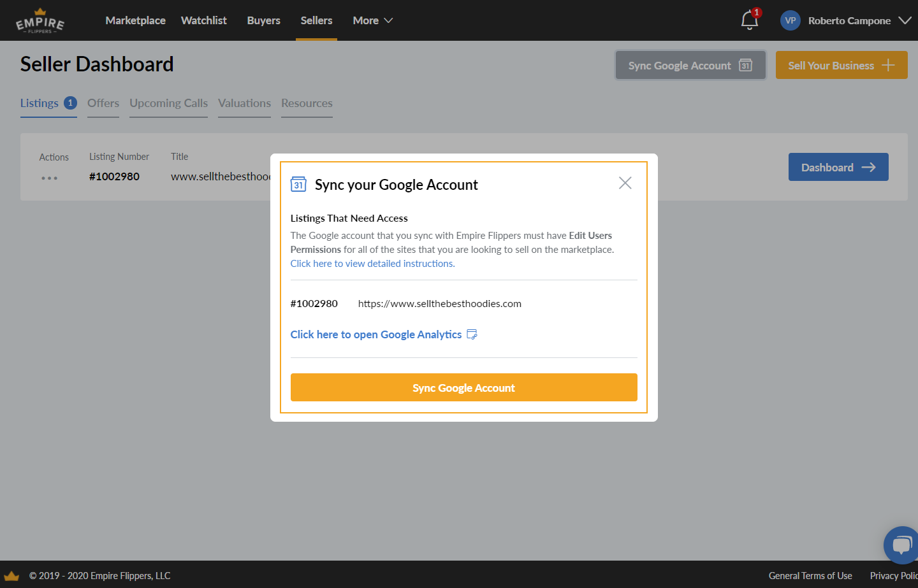This screenshot has width=918, height=588.
Task: Click the Listings count badge
Action: [x=71, y=103]
